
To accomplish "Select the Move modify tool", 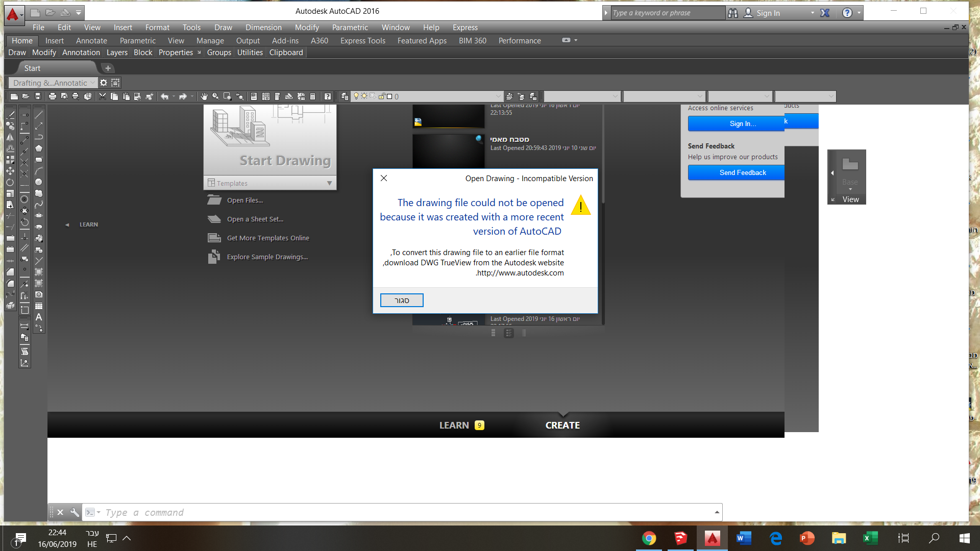I will point(10,171).
